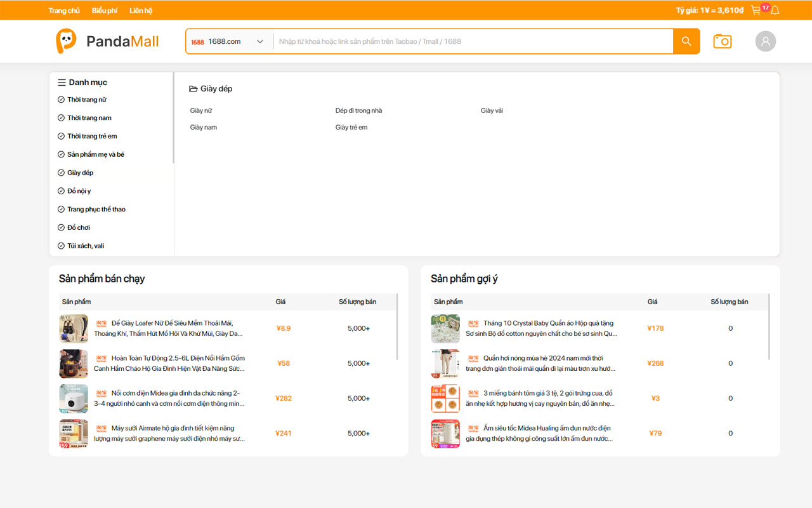This screenshot has height=508, width=812.
Task: Open Giày vải subcategory
Action: (492, 110)
